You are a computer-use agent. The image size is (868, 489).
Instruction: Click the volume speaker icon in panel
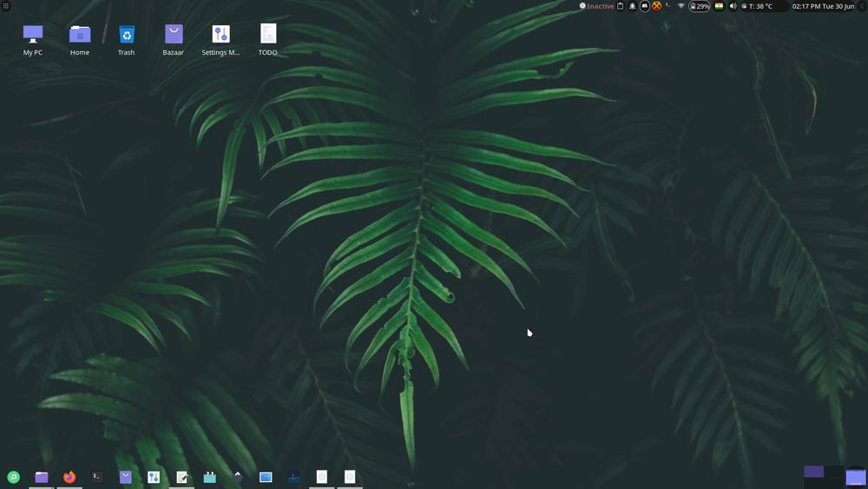click(733, 6)
